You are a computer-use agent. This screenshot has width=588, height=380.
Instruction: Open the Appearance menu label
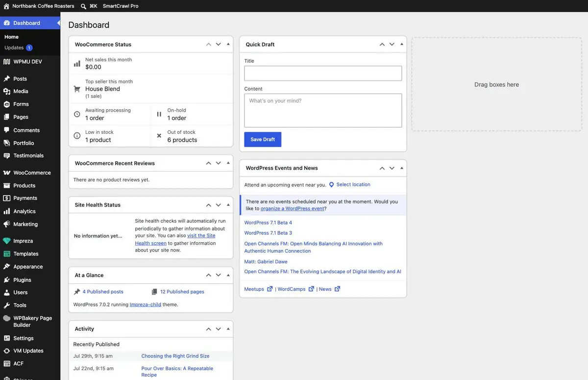(28, 267)
